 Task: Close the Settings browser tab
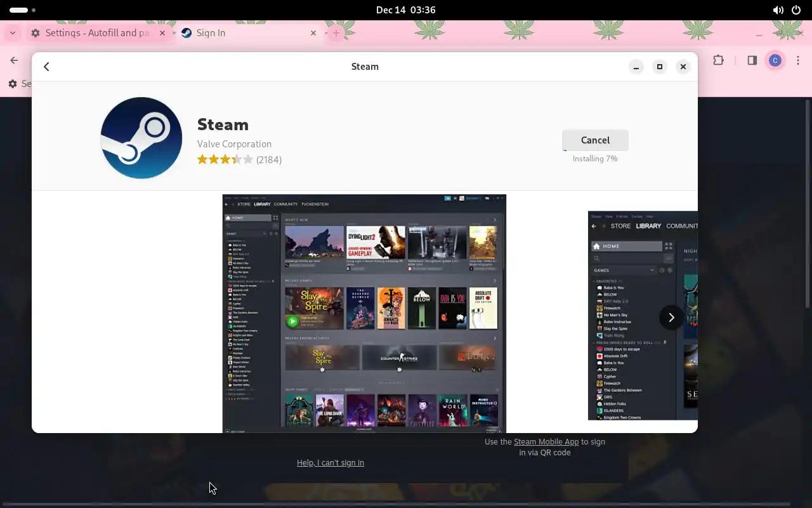(x=162, y=33)
